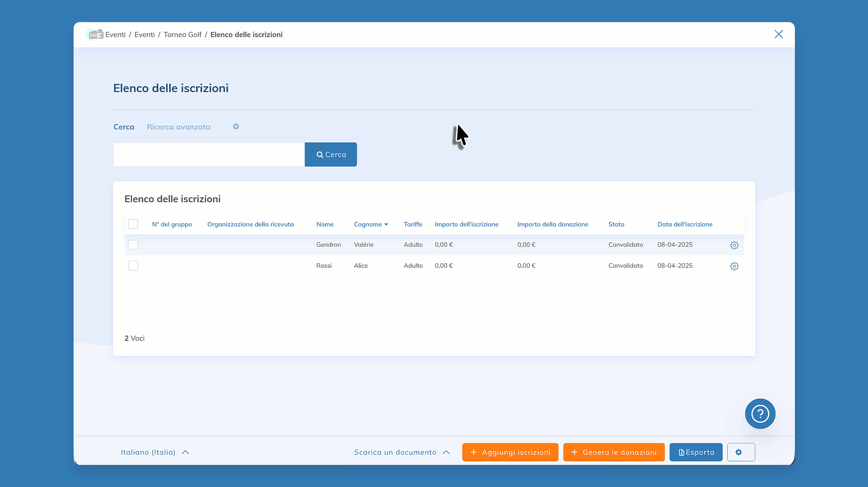
Task: Check the box for Gendron Valérie
Action: point(133,245)
